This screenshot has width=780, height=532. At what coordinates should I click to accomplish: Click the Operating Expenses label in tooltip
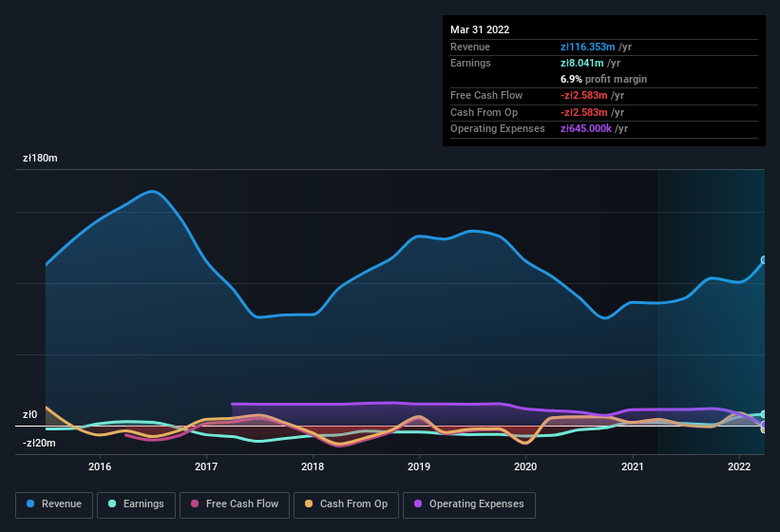498,129
